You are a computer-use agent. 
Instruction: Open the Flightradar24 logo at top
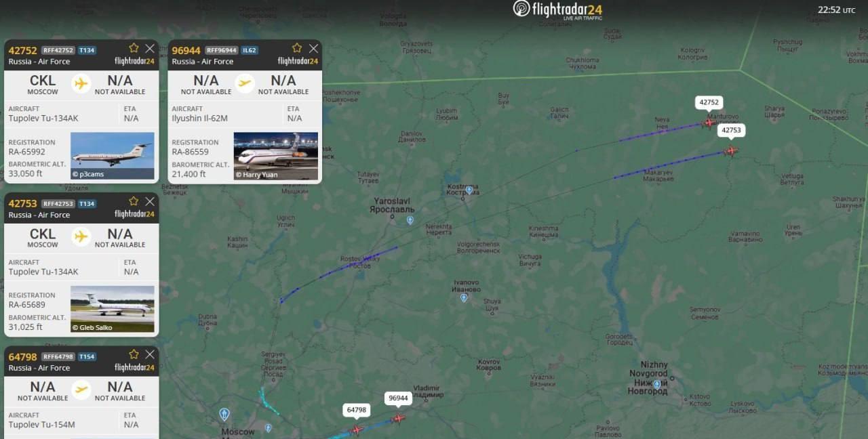tap(557, 9)
